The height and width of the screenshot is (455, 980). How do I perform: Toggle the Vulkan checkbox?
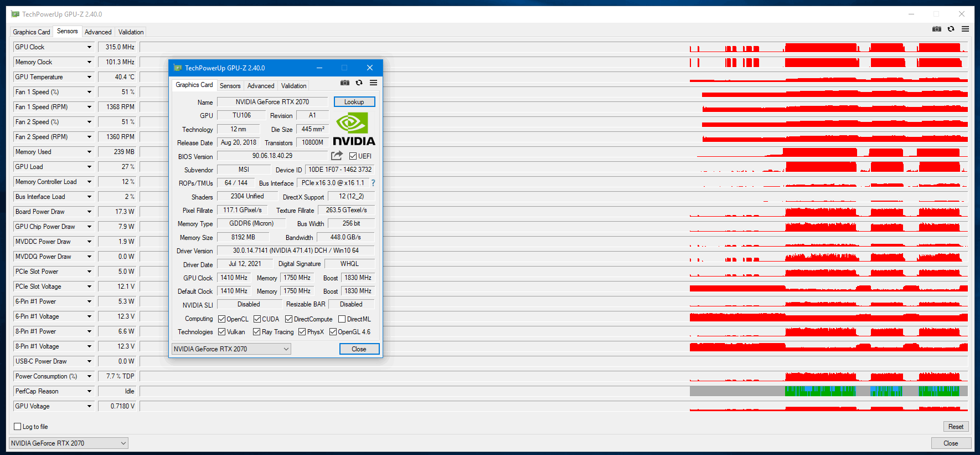coord(221,332)
